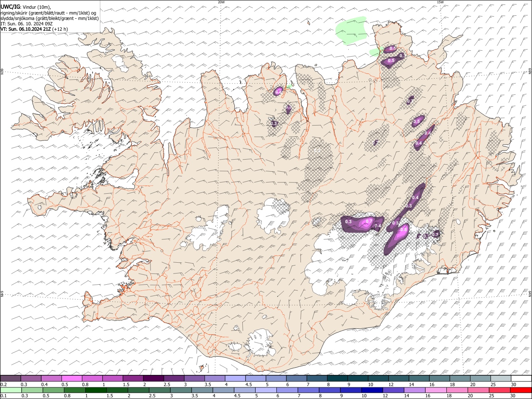Click the upper legend row swatch labeled 0.2
This screenshot has height=399, width=532.
(10, 379)
